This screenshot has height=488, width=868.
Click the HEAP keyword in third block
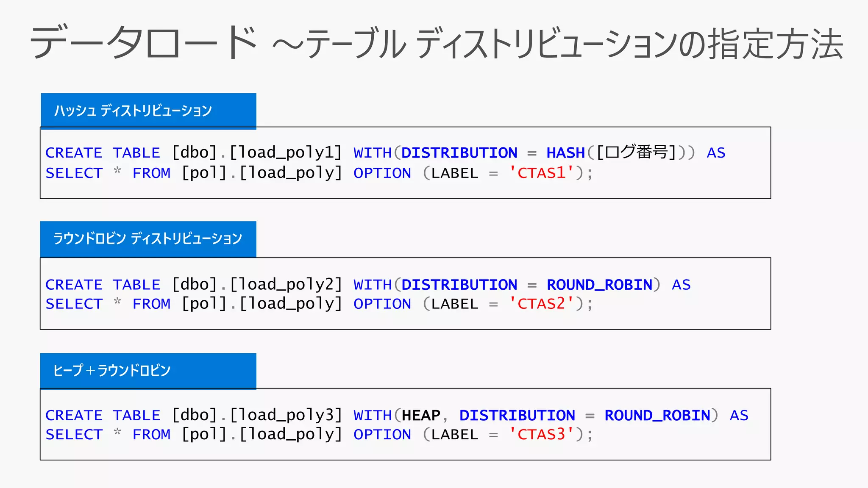pos(421,416)
